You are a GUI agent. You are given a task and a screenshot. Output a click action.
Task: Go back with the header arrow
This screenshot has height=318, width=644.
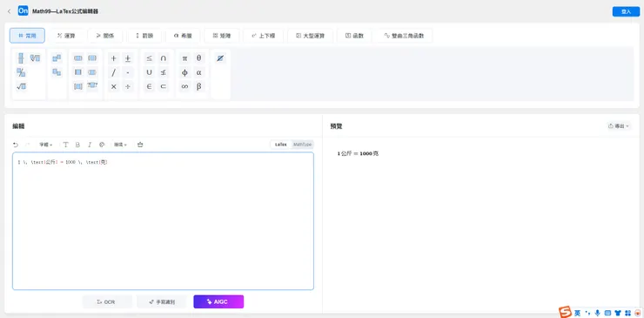(x=9, y=11)
